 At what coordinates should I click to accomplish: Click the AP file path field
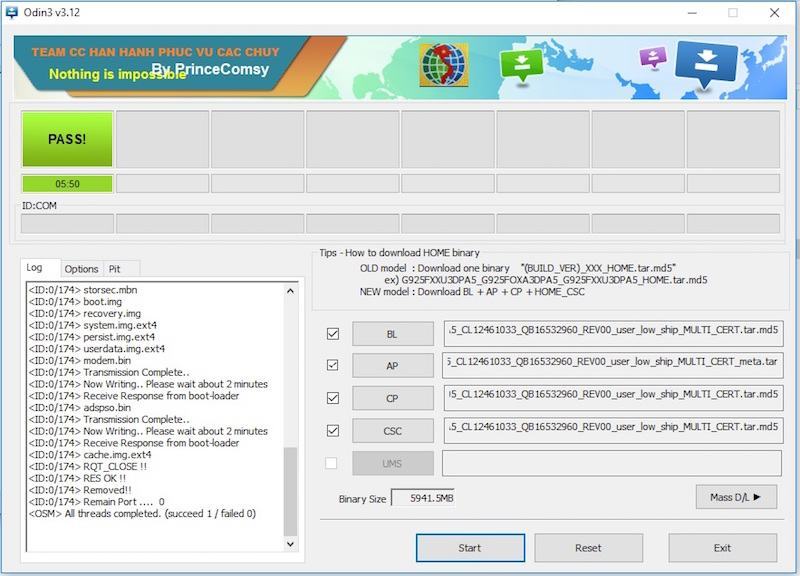(x=612, y=366)
